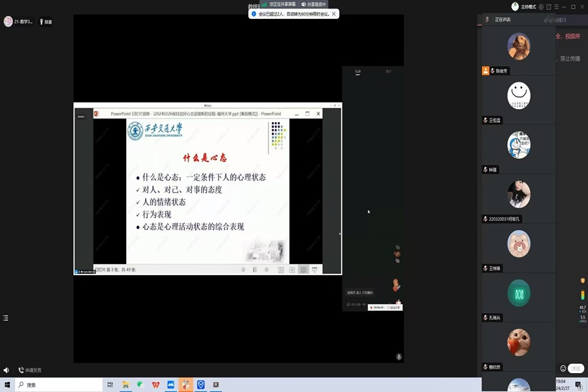
Task: Open WPS Office from the taskbar
Action: (x=155, y=385)
